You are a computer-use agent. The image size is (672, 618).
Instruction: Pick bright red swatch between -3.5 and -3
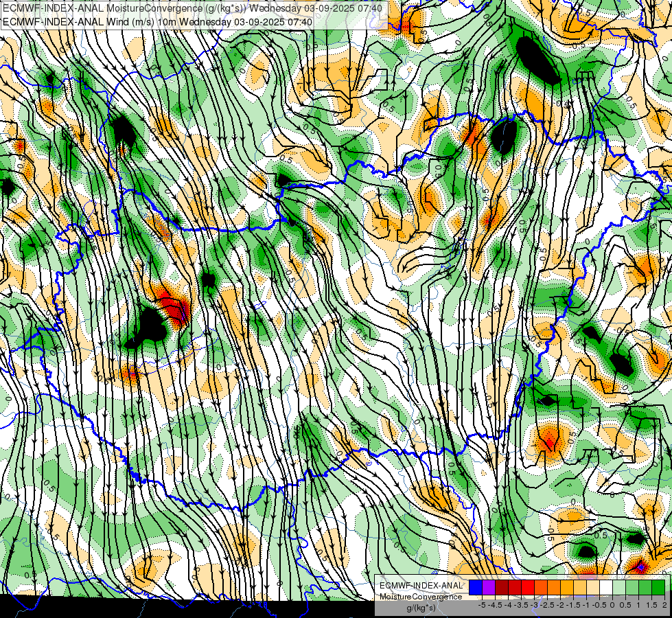tap(528, 587)
